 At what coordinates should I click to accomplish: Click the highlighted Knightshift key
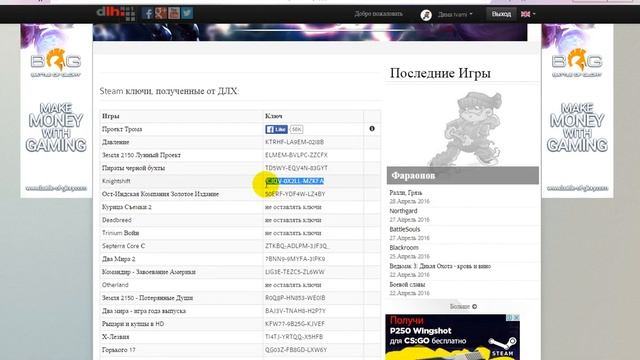[x=295, y=181]
